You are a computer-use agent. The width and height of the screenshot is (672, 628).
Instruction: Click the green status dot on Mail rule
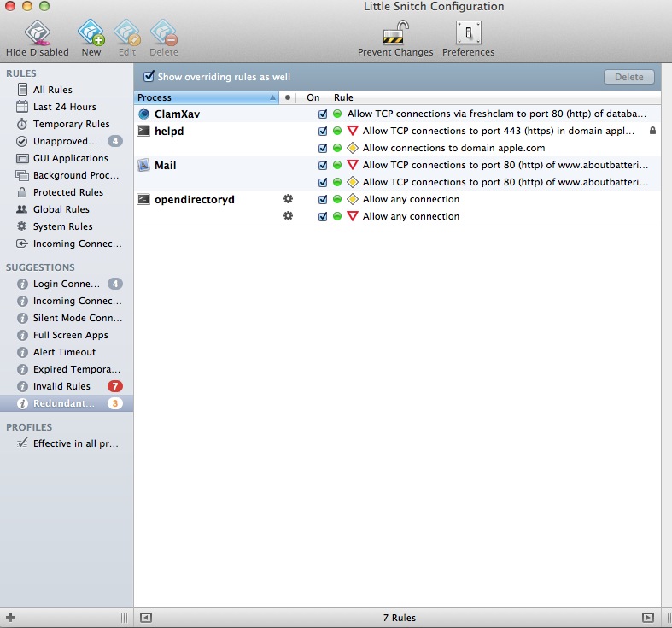click(337, 165)
